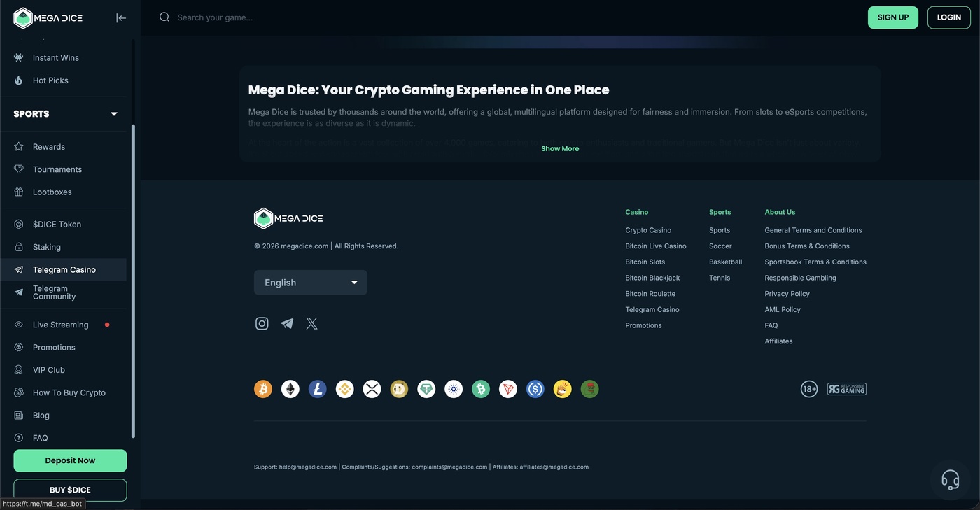This screenshot has height=510, width=980.
Task: Click the Cardano coin icon
Action: point(454,389)
